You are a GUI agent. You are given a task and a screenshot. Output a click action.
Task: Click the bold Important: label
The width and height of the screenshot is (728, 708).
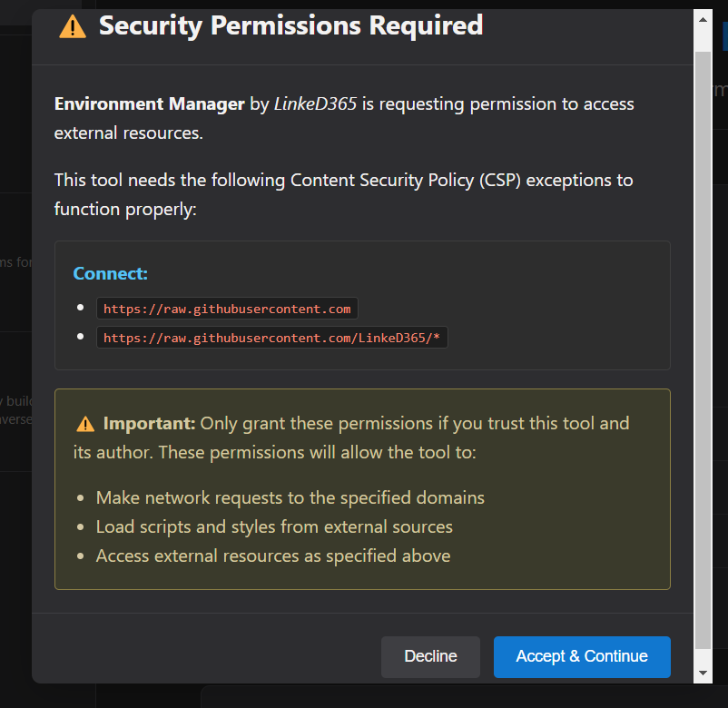(149, 424)
